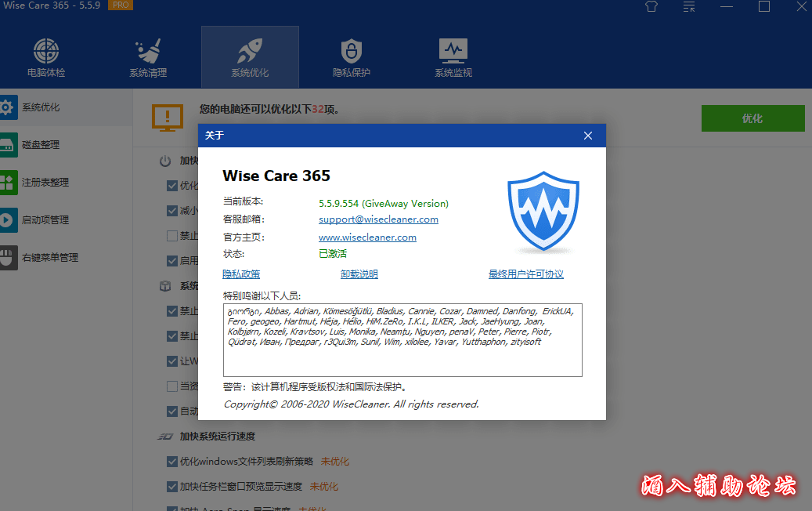Open 启动项管理 in the sidebar
Screen dimensions: 812x511
(45, 220)
